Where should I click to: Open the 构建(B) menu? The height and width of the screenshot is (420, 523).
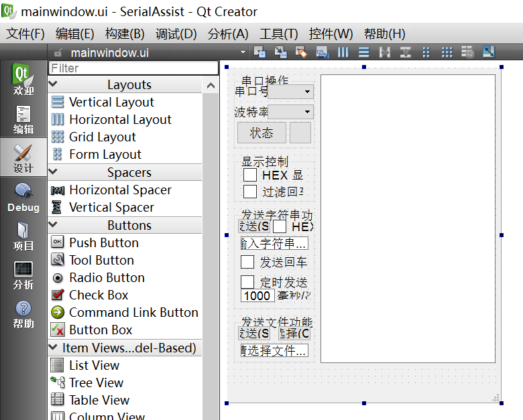125,33
